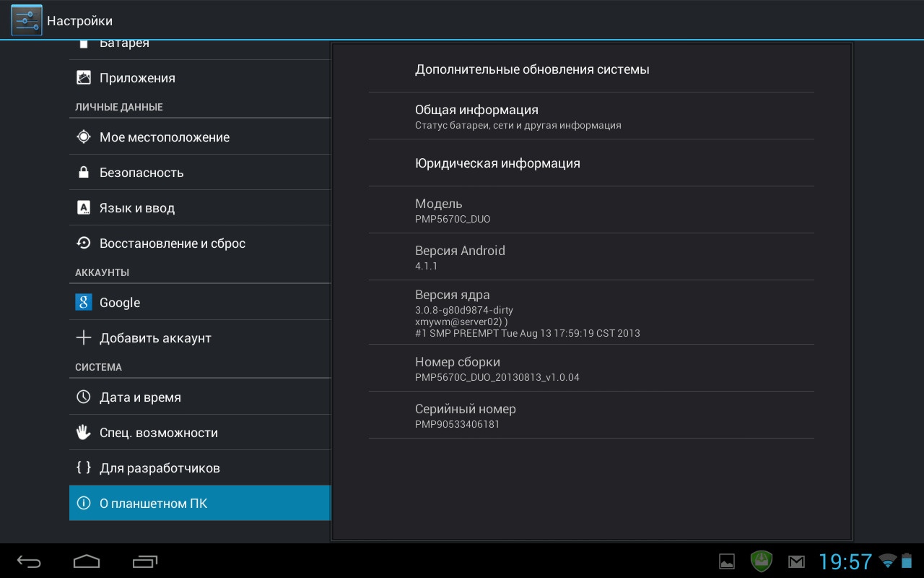This screenshot has height=578, width=924.
Task: Open the Gmail notification icon
Action: pos(796,561)
